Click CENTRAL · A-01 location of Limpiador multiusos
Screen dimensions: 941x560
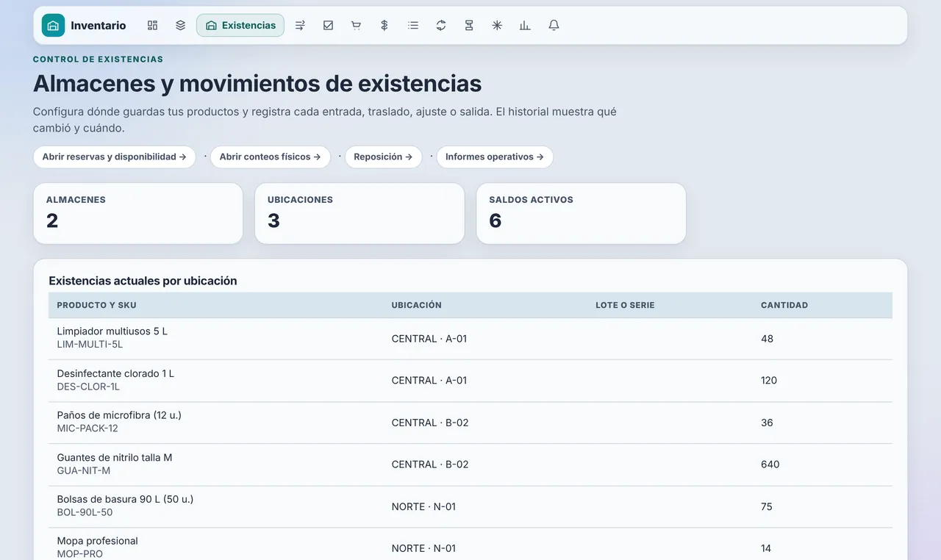click(429, 339)
